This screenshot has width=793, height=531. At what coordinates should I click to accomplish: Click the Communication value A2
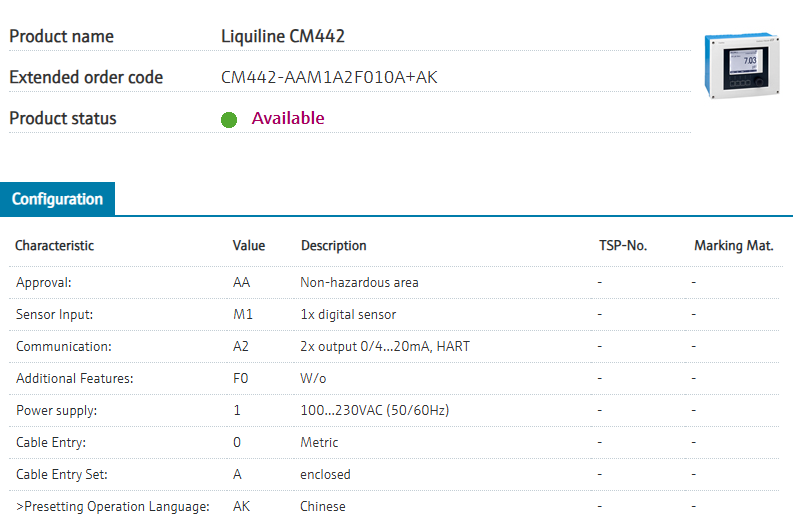(x=241, y=346)
